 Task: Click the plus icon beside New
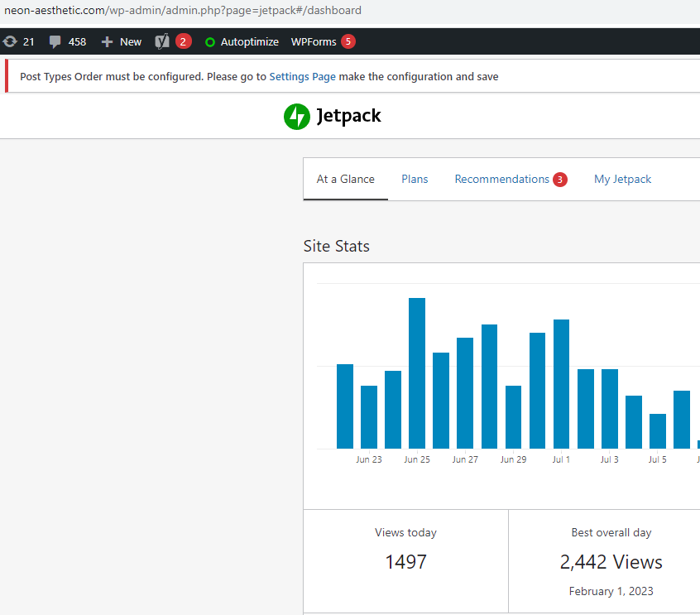click(x=107, y=42)
